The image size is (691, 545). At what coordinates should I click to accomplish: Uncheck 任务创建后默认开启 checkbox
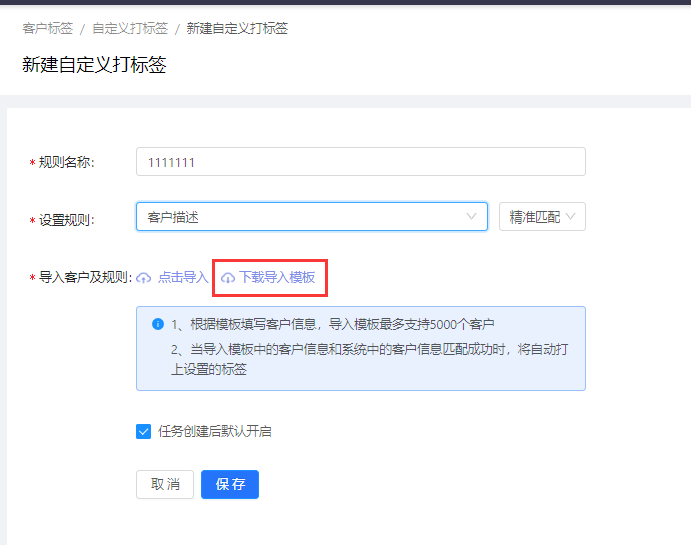(x=144, y=431)
